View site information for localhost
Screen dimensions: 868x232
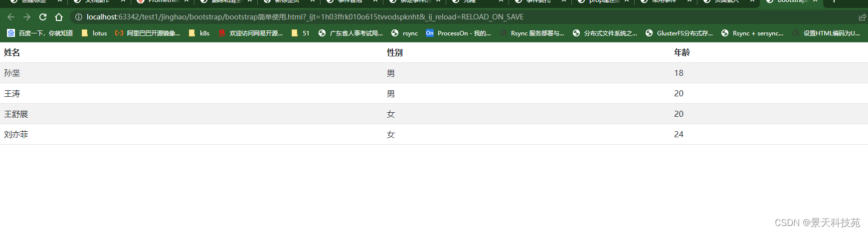coord(78,17)
